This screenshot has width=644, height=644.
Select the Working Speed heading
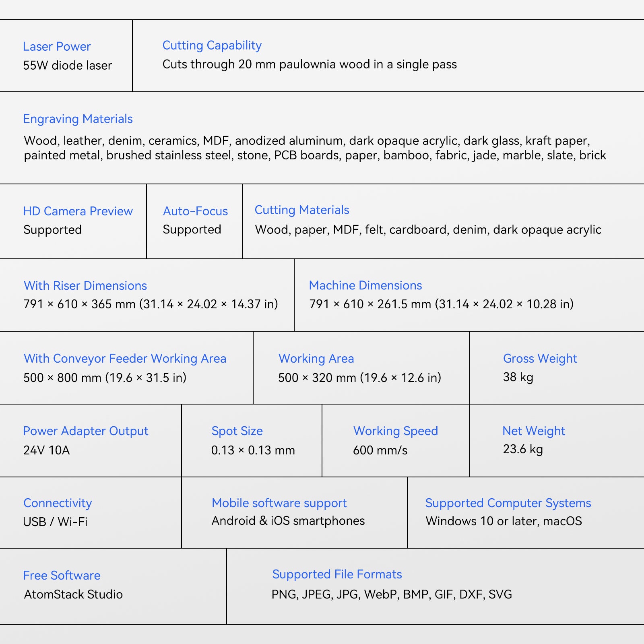tap(396, 431)
